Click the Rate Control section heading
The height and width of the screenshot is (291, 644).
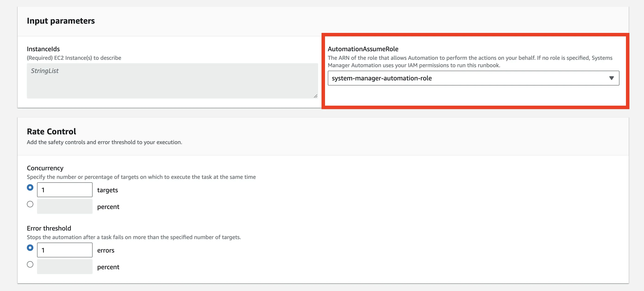point(51,131)
